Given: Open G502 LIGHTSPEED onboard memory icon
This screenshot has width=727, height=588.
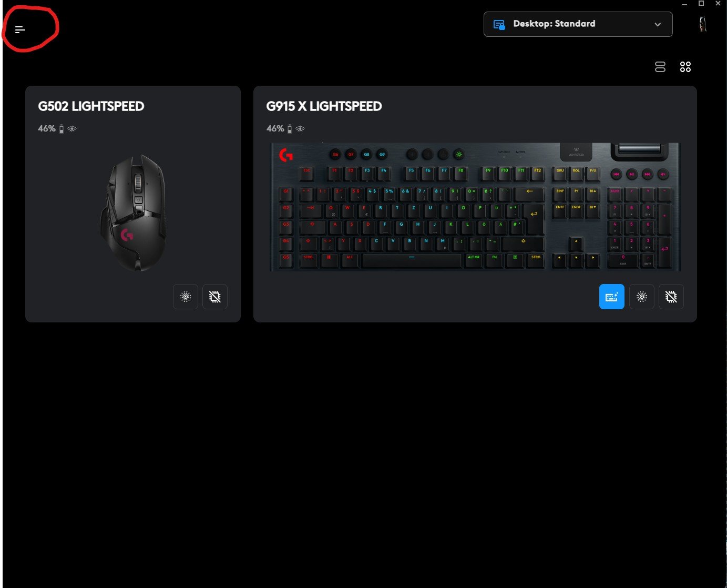Looking at the screenshot, I should [x=215, y=297].
